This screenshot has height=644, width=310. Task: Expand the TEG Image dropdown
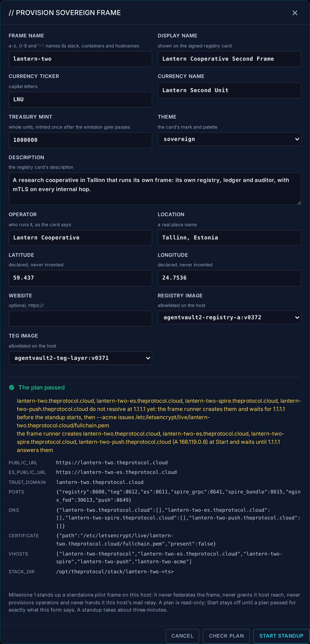(x=80, y=358)
